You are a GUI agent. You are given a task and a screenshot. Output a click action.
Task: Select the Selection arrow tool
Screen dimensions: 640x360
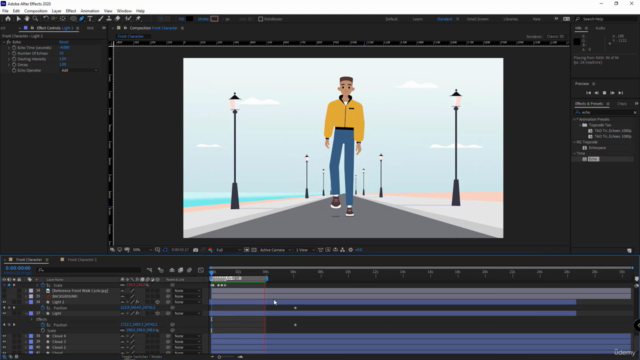coord(18,19)
